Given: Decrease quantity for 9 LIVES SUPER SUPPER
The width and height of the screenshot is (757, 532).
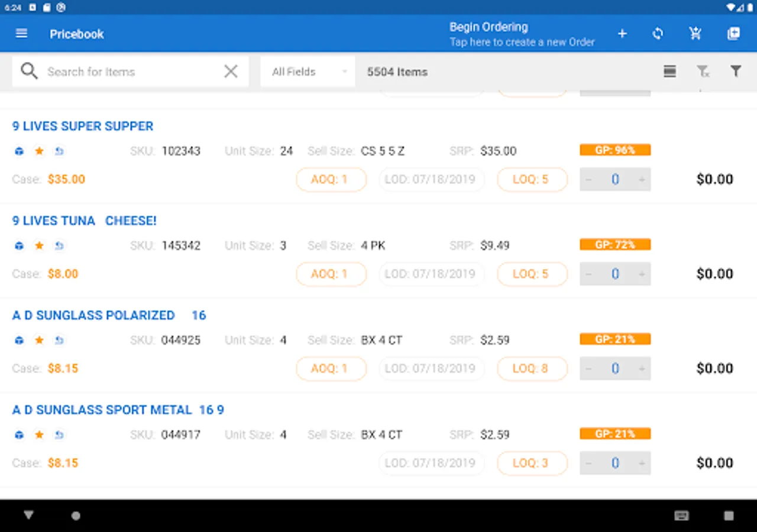Looking at the screenshot, I should (589, 179).
